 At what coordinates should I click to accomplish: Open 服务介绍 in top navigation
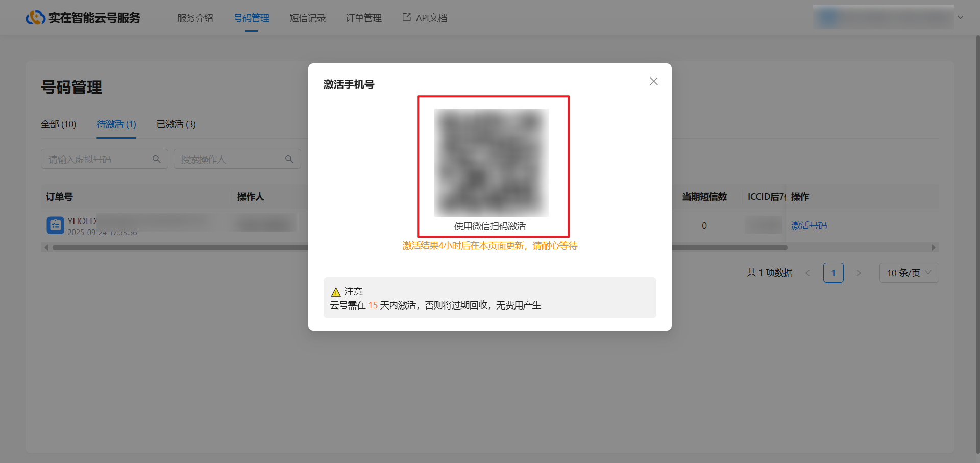coord(195,18)
